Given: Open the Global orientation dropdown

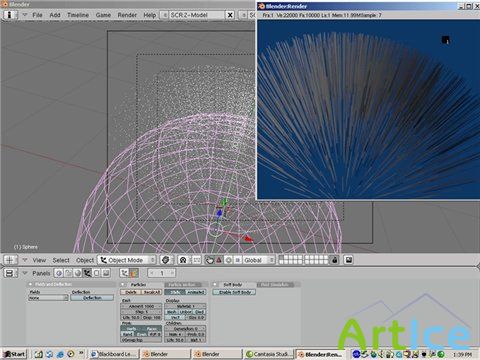Looking at the screenshot, I should click(259, 260).
